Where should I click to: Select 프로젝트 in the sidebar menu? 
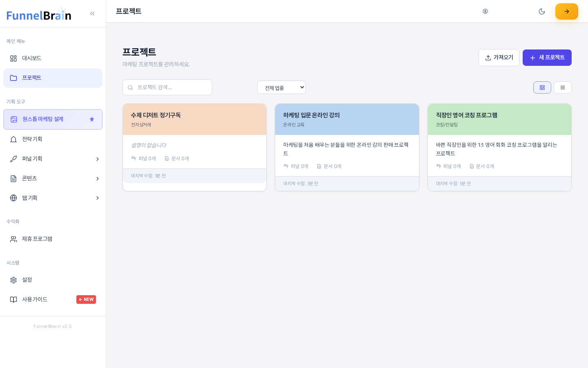(53, 78)
